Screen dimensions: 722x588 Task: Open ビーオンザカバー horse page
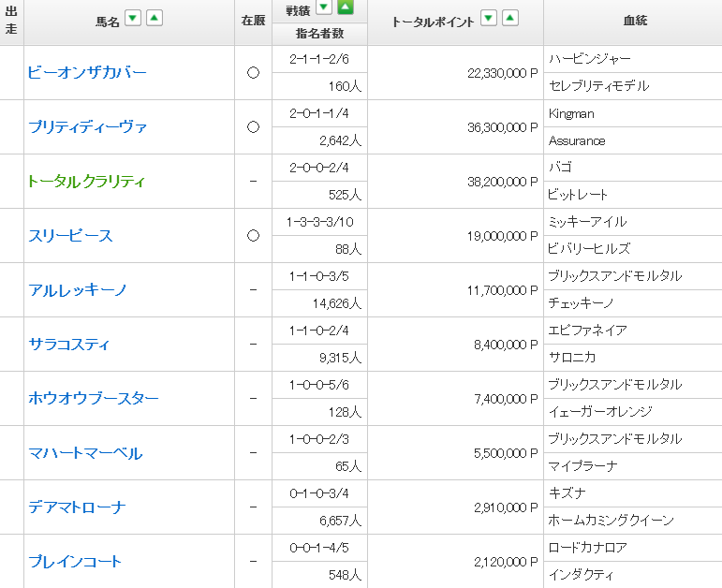(87, 72)
